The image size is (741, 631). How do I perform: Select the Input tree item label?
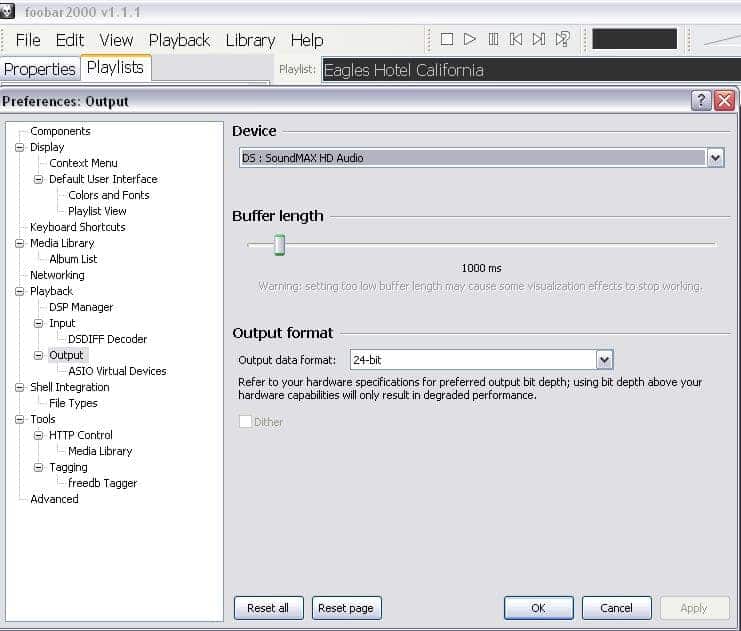click(62, 323)
